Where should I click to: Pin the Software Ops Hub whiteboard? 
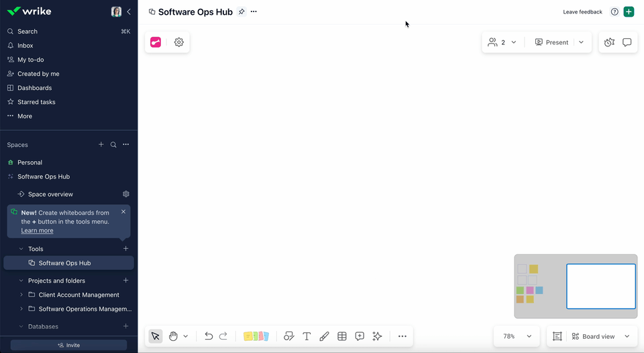pyautogui.click(x=241, y=12)
